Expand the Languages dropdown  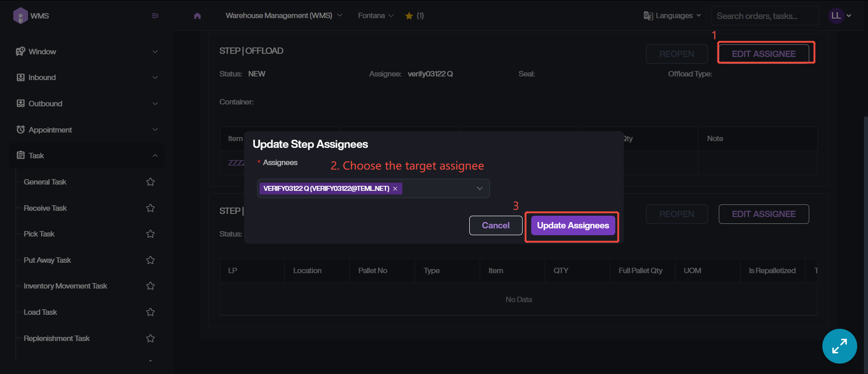click(x=673, y=16)
